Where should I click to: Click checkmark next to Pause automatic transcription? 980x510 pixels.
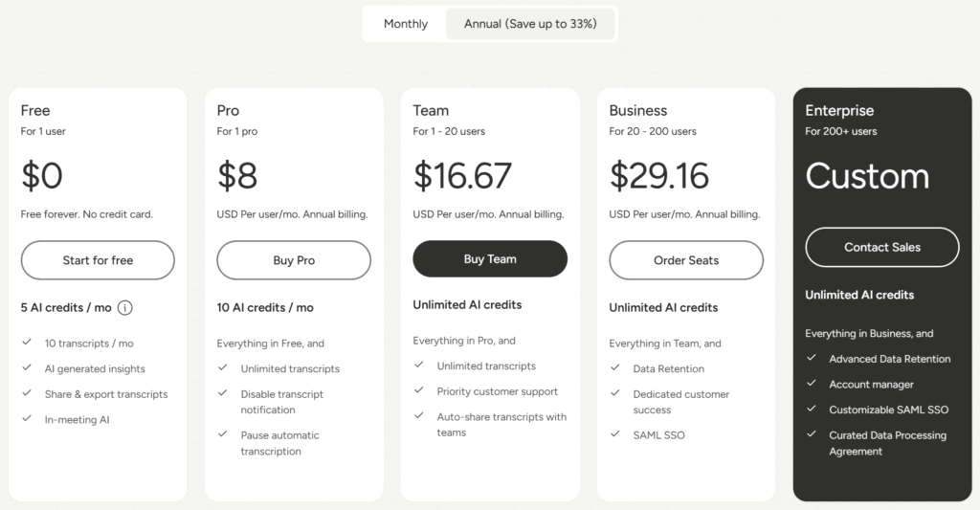tap(222, 434)
